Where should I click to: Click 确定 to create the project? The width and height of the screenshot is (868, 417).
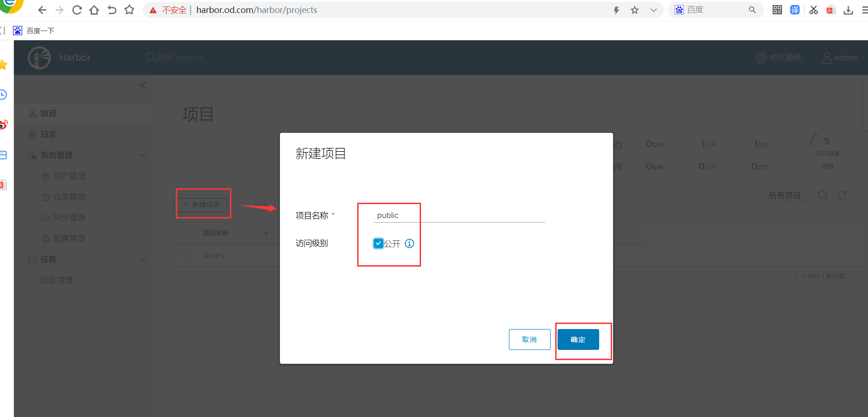[x=578, y=339]
